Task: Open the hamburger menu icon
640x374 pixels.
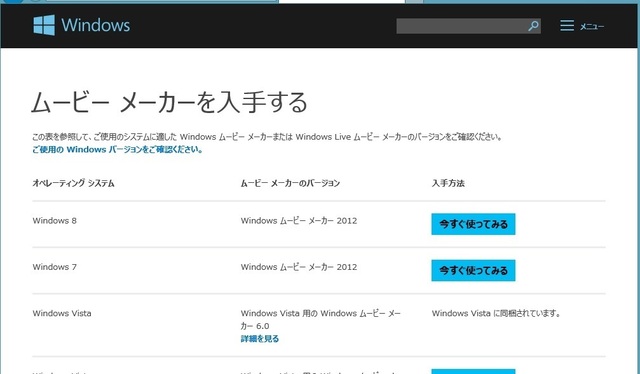Action: tap(567, 25)
